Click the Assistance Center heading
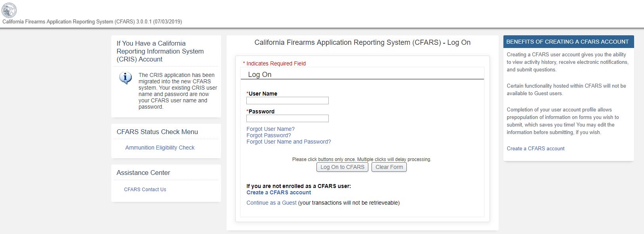644x234 pixels. coord(143,173)
